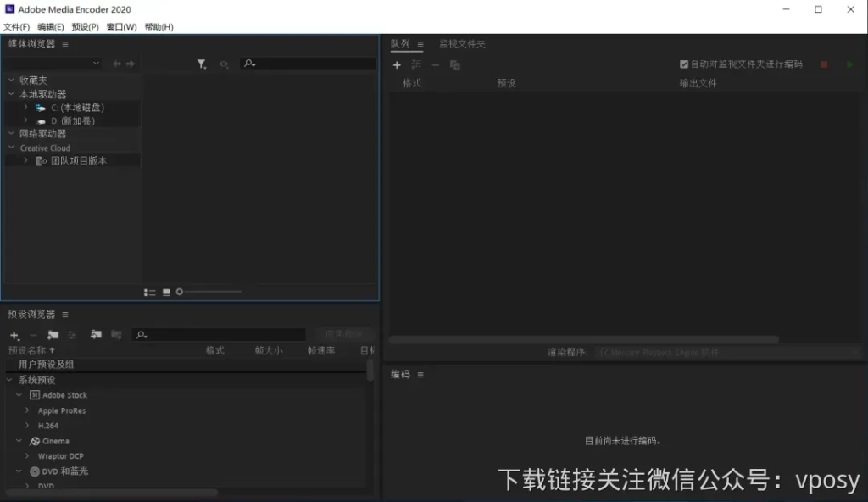
Task: Expand the Apple ProRes preset group
Action: point(27,410)
